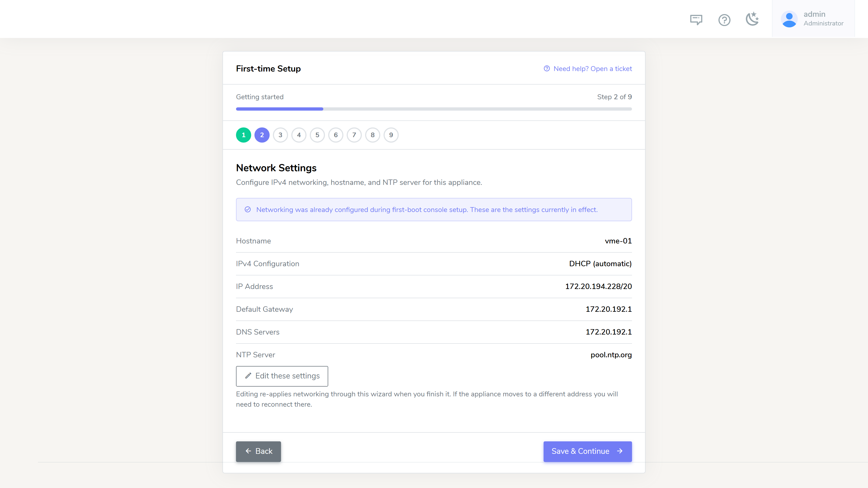Click the DHCP (automatic) value

coord(601,264)
